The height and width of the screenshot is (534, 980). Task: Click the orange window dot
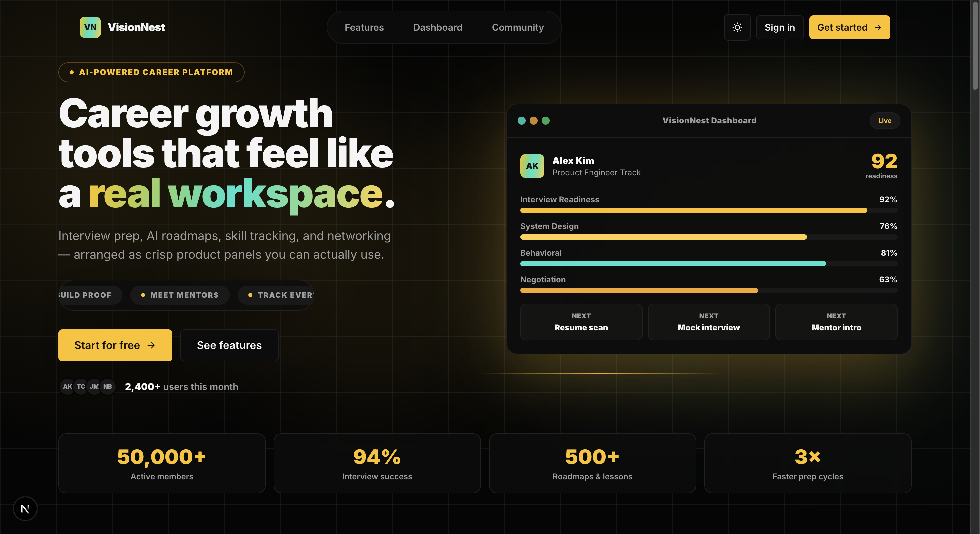(x=533, y=121)
